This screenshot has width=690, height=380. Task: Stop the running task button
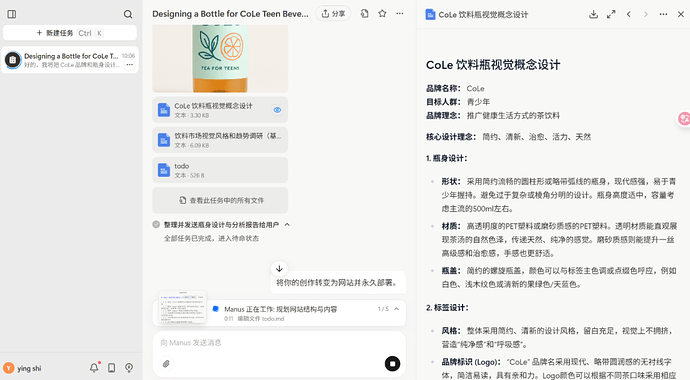392,364
